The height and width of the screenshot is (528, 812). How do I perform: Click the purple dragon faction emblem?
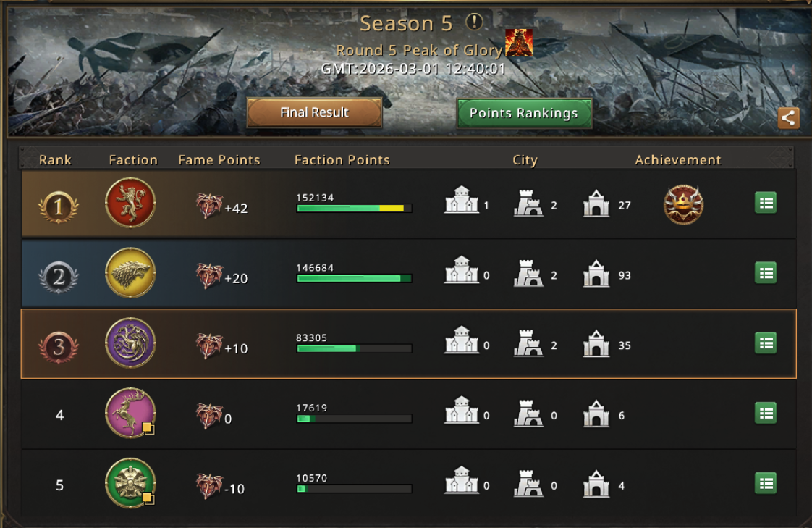coord(130,343)
